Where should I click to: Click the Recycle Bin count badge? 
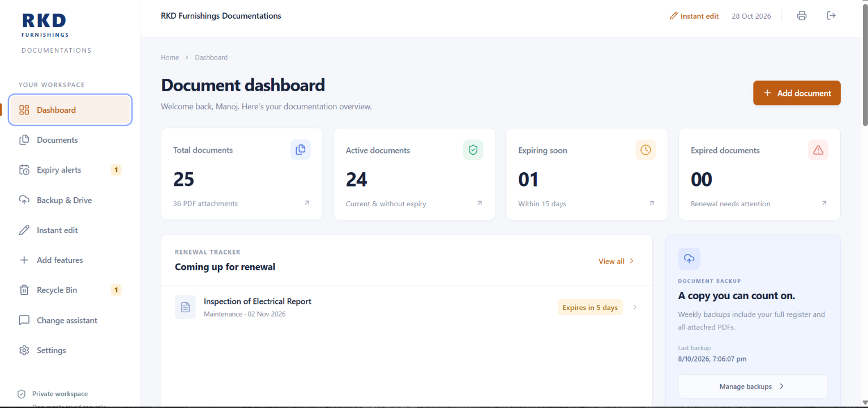tap(116, 290)
